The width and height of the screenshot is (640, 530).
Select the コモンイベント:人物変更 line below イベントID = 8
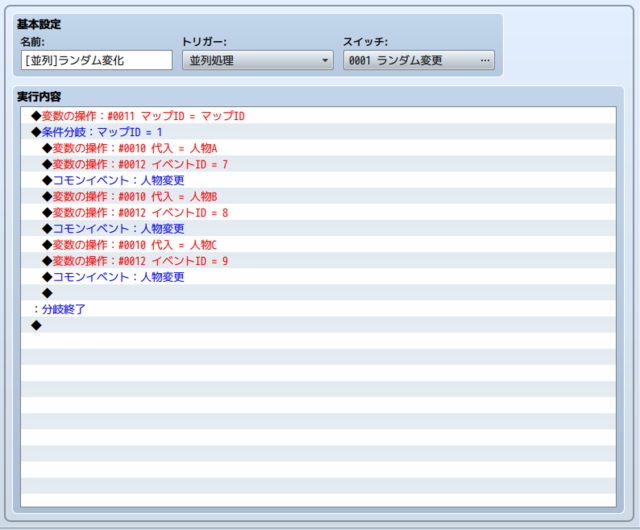(x=318, y=229)
